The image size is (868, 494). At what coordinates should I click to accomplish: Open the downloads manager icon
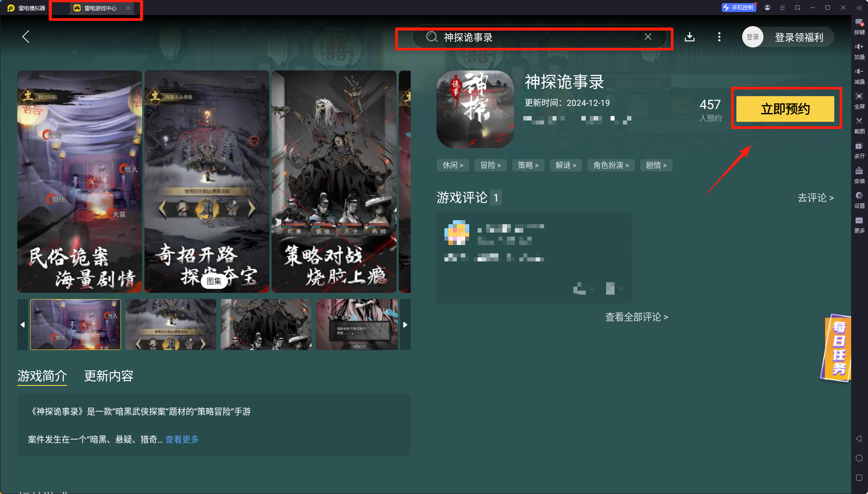[x=689, y=37]
